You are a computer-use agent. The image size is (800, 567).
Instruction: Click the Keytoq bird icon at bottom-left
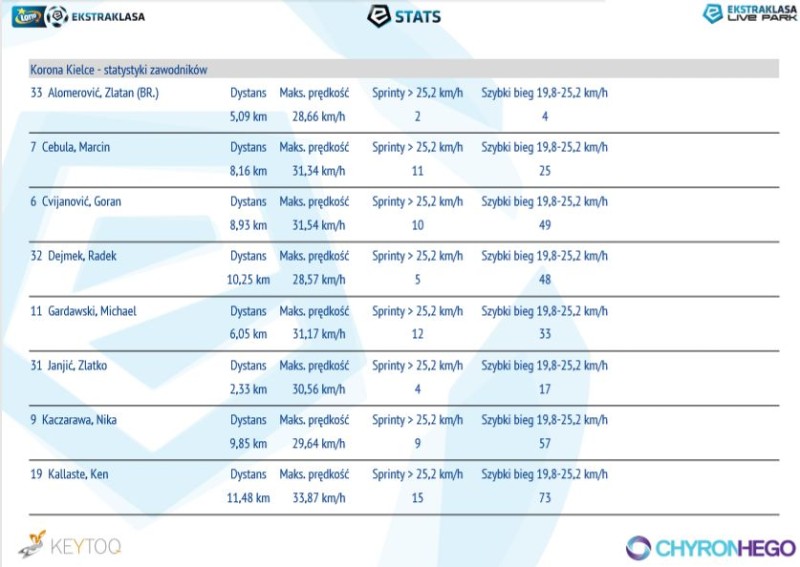pos(33,545)
